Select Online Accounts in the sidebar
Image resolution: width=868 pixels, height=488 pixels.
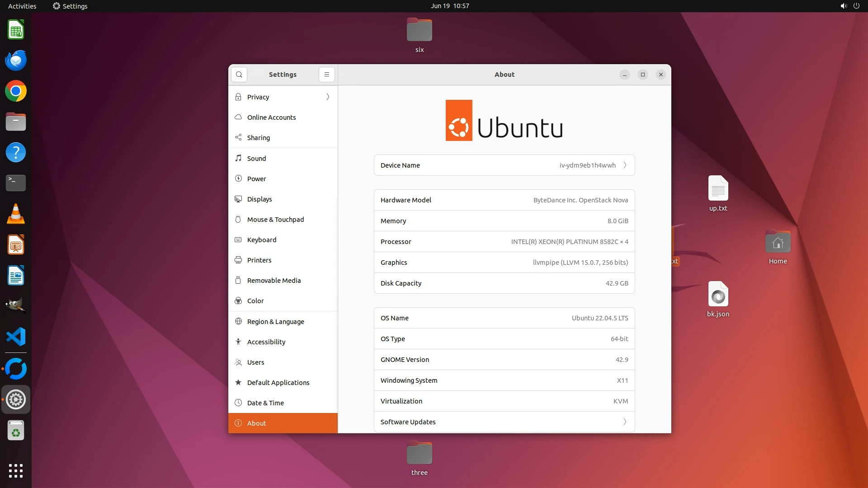[x=271, y=117]
